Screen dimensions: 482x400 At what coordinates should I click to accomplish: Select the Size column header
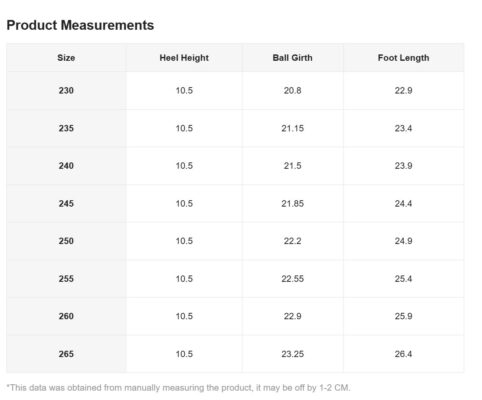pos(66,58)
